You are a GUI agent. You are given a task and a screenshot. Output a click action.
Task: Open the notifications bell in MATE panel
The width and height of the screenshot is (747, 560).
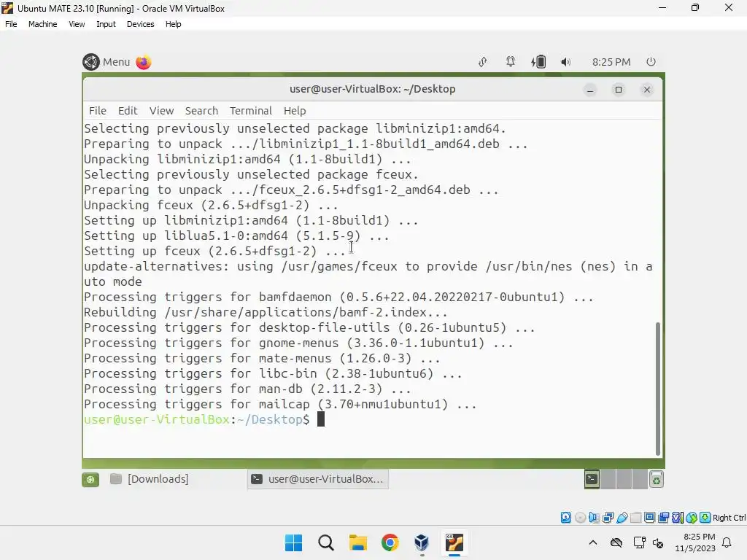(x=510, y=61)
